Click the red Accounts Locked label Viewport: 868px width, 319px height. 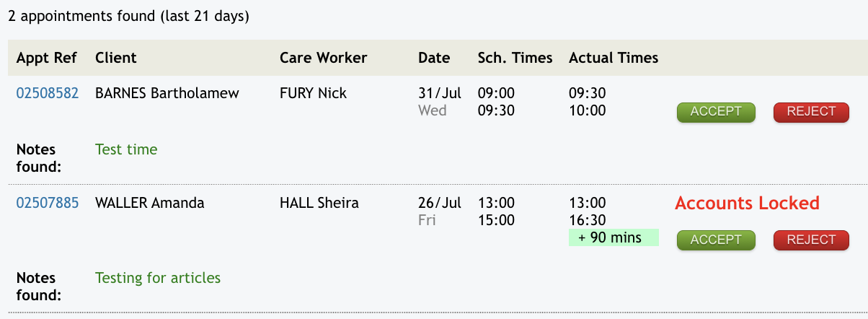point(747,204)
